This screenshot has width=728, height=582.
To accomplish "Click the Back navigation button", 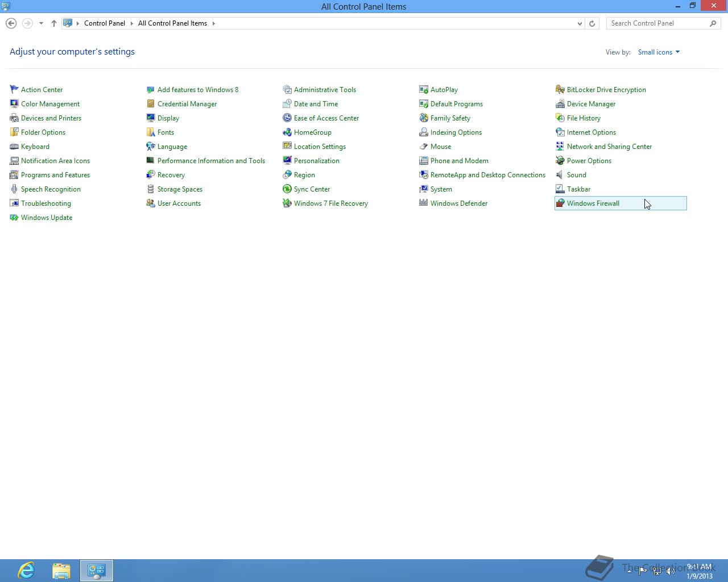I will pos(11,23).
